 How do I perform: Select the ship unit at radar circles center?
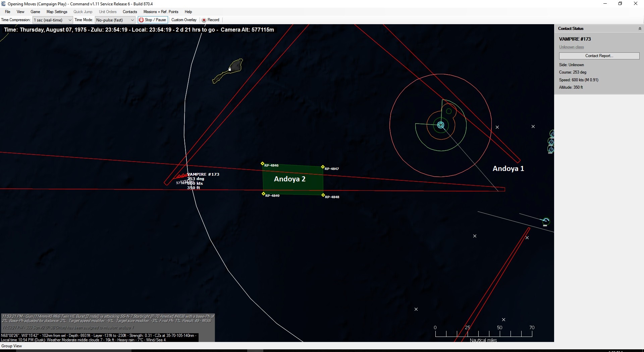441,125
